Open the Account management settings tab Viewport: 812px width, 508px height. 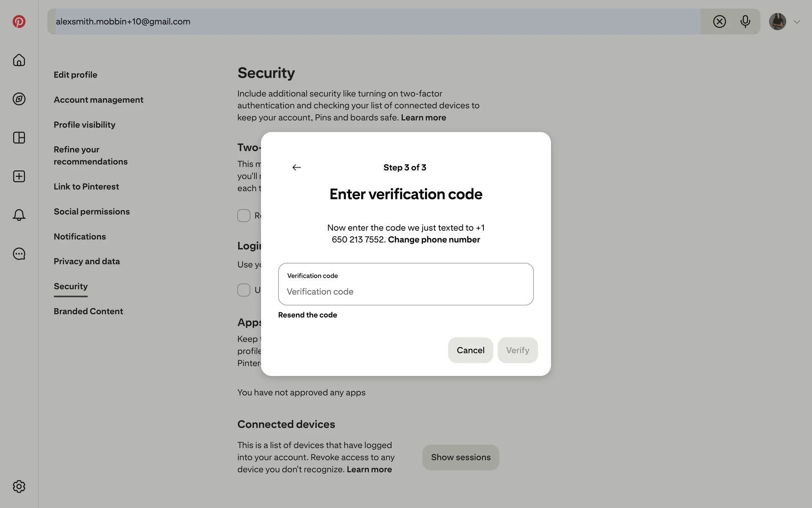point(99,100)
